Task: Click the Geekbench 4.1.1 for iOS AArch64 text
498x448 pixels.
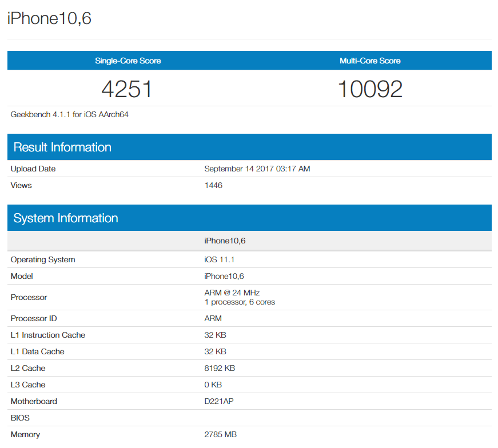Action: pyautogui.click(x=69, y=114)
